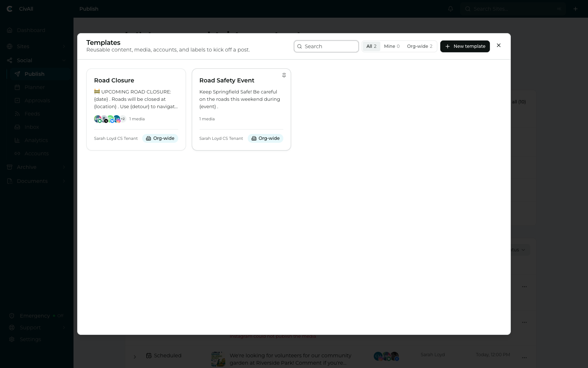588x368 pixels.
Task: Click Org-wide badge on Road Safety Event card
Action: click(x=265, y=138)
